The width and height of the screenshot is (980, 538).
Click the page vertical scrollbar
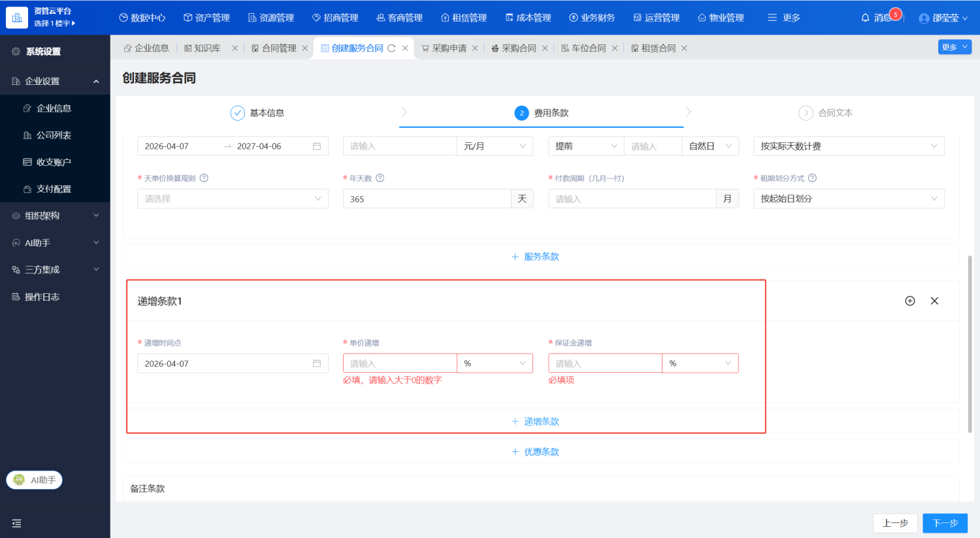pyautogui.click(x=970, y=344)
